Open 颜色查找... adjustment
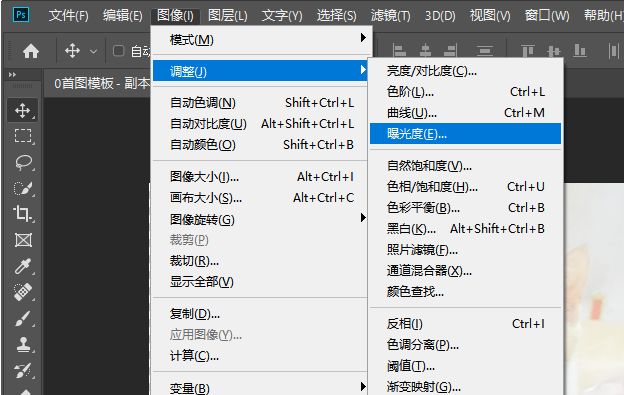The image size is (624, 395). (465, 292)
